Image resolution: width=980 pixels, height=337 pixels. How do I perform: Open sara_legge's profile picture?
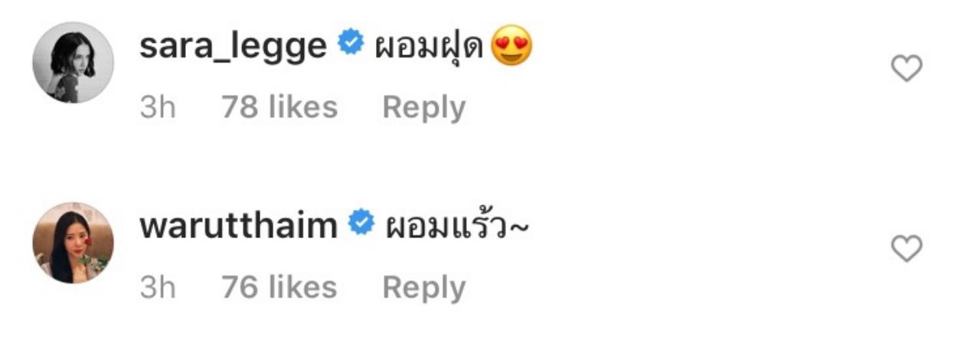(x=73, y=62)
